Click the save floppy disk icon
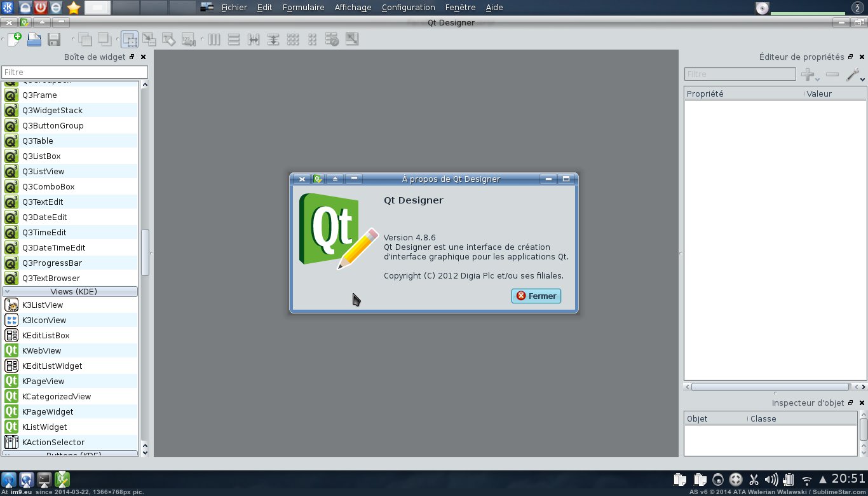Screen dimensions: 868x496 click(x=54, y=39)
